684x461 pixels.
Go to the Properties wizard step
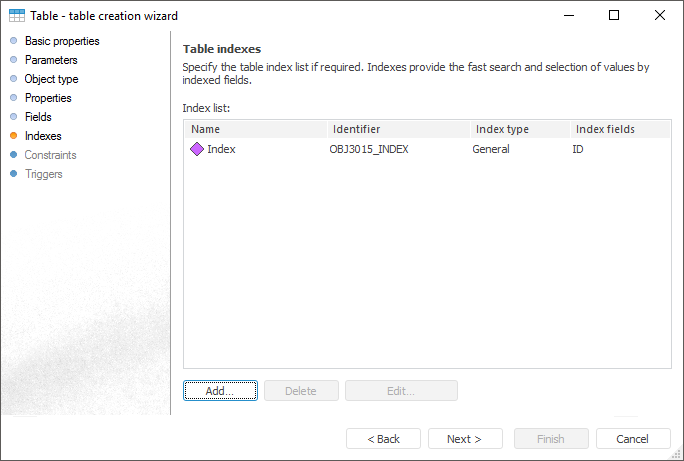pyautogui.click(x=48, y=98)
